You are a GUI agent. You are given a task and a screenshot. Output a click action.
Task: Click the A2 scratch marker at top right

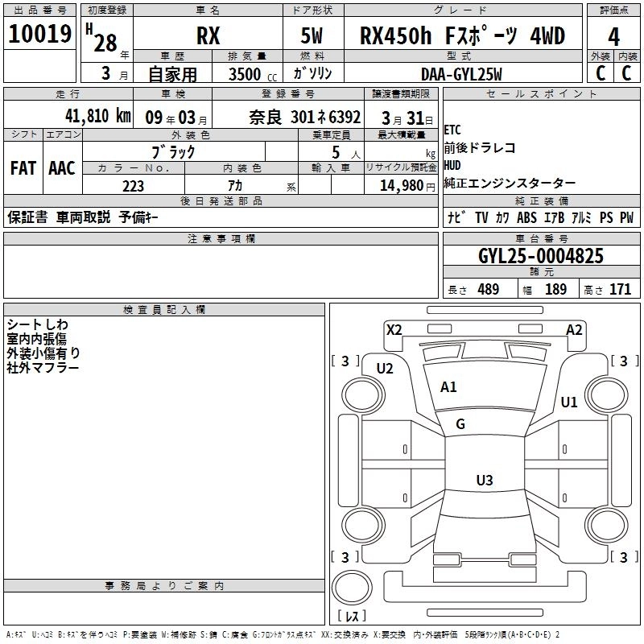(x=574, y=329)
